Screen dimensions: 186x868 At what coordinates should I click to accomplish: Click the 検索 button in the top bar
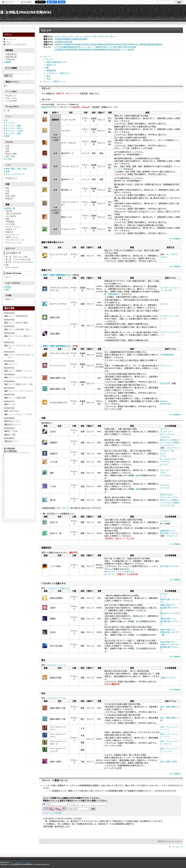[x=179, y=2]
